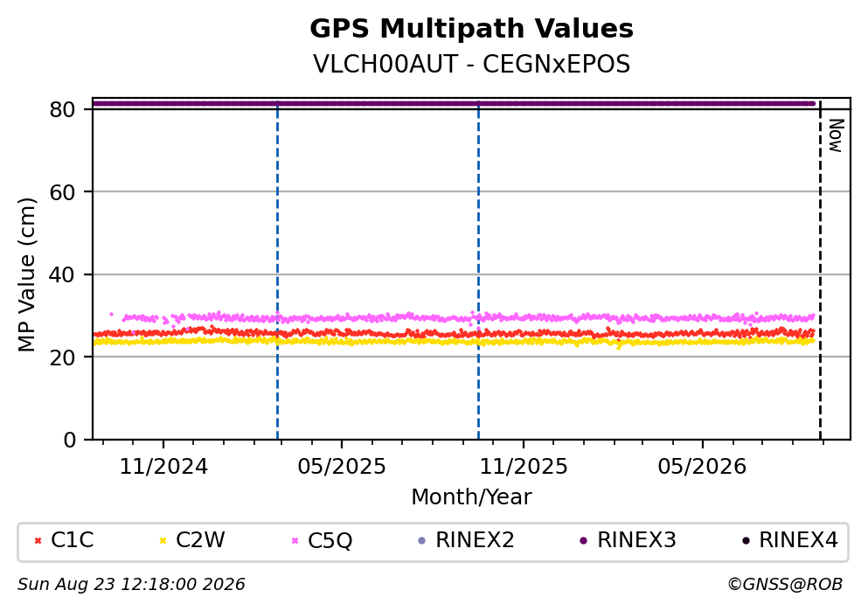Click the MP Value (cm) axis label

pos(26,274)
